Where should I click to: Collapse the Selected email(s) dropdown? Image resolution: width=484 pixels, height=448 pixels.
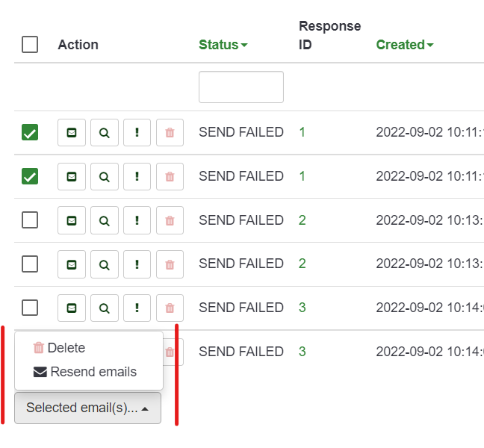point(87,408)
